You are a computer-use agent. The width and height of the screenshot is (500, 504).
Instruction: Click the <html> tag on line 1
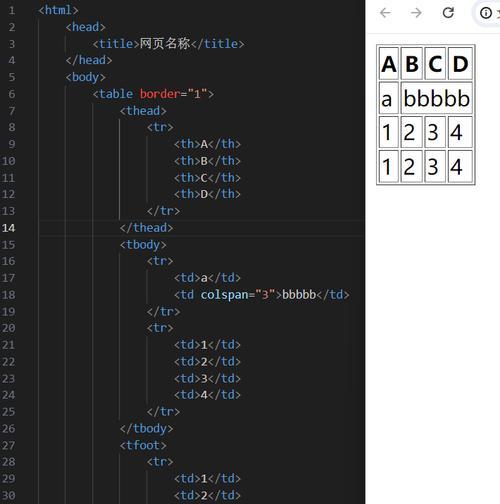point(58,10)
